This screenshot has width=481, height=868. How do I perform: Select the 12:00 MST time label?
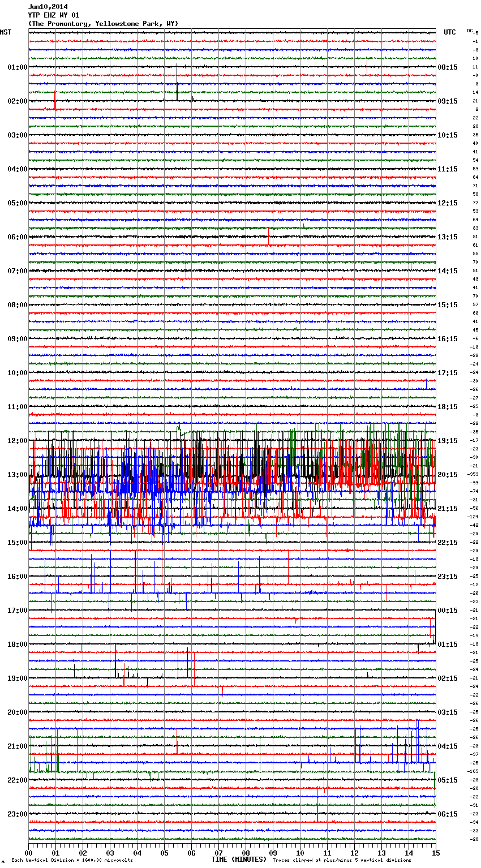[x=17, y=441]
